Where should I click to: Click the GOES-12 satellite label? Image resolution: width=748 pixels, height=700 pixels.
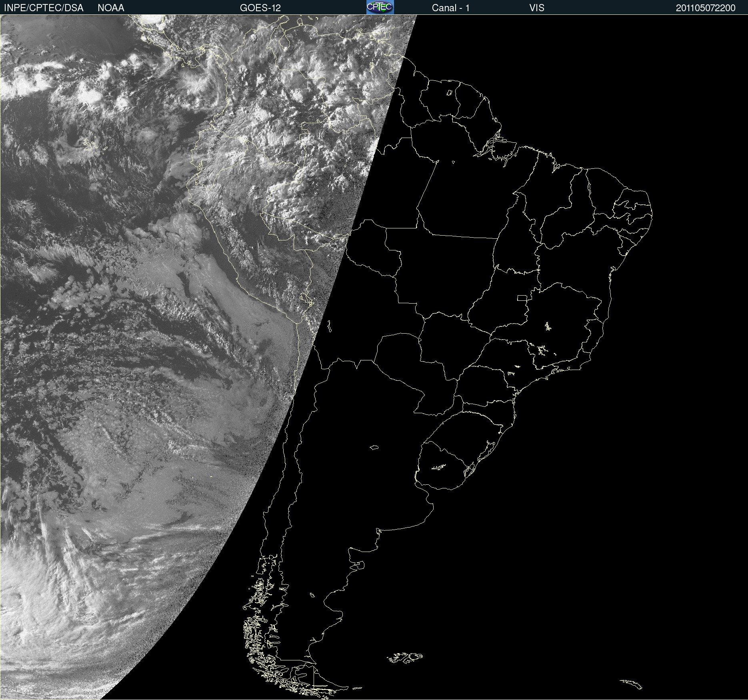point(260,8)
